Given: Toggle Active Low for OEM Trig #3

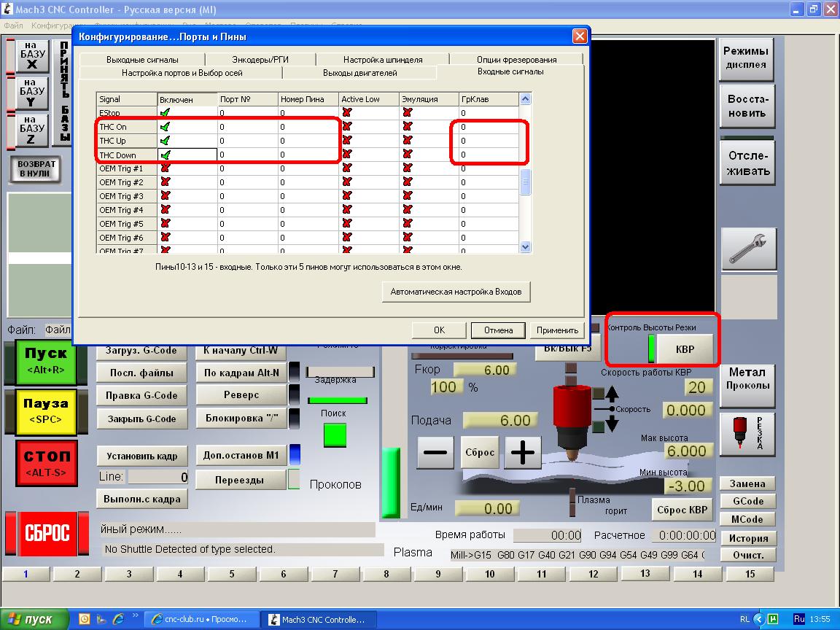Looking at the screenshot, I should 347,196.
